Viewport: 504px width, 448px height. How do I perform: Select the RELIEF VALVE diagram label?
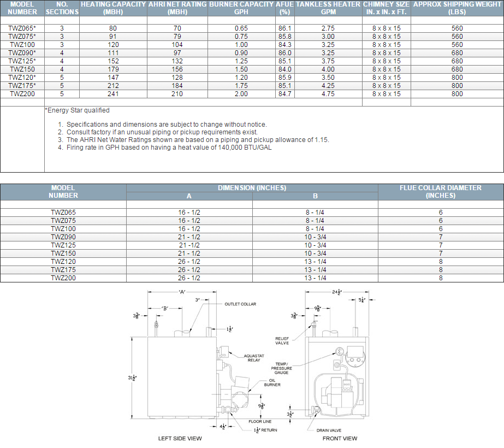pyautogui.click(x=282, y=340)
